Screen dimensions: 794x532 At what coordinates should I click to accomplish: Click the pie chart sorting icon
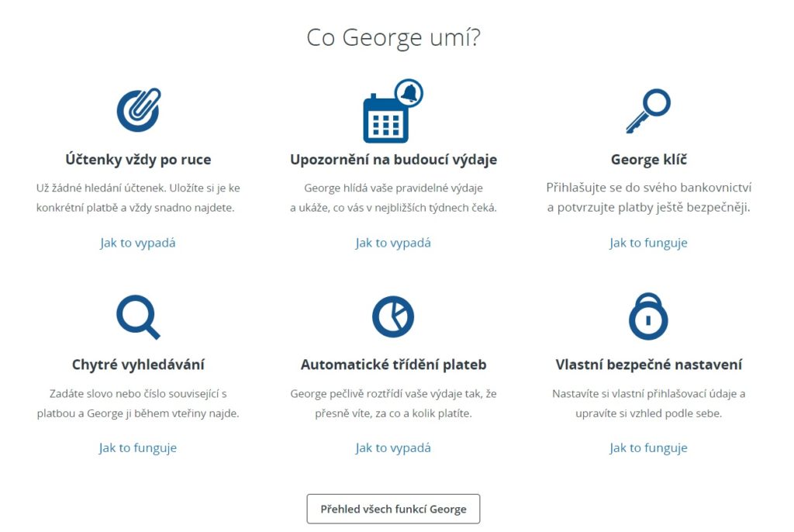pyautogui.click(x=393, y=316)
